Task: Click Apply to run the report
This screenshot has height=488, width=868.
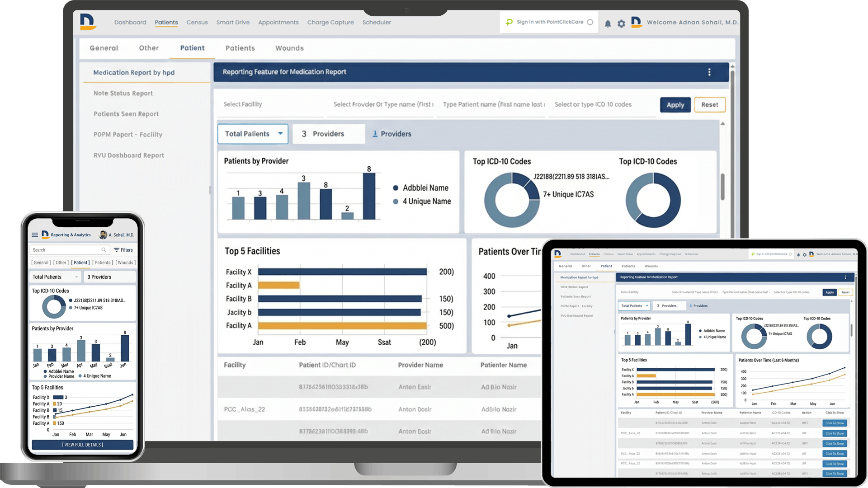Action: 675,104
